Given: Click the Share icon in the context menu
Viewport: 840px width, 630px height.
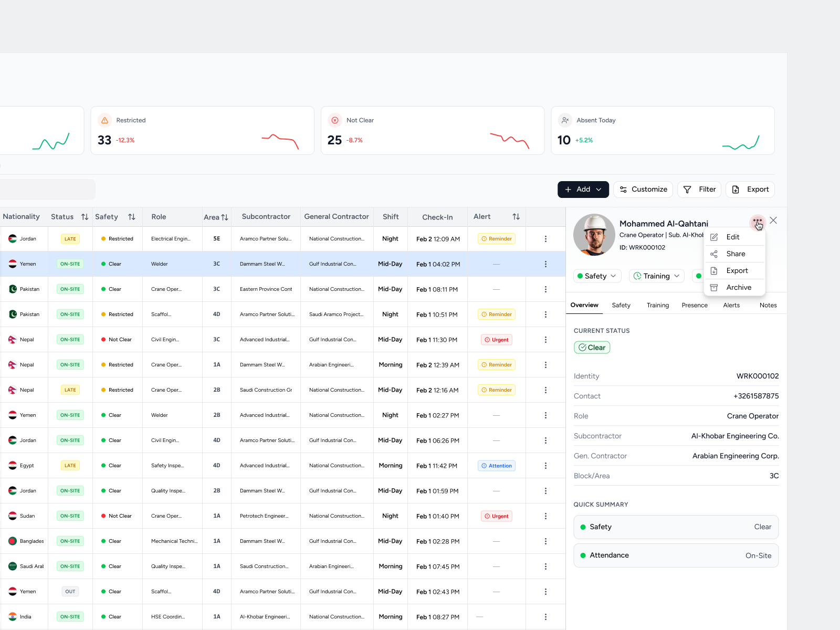Looking at the screenshot, I should [714, 254].
